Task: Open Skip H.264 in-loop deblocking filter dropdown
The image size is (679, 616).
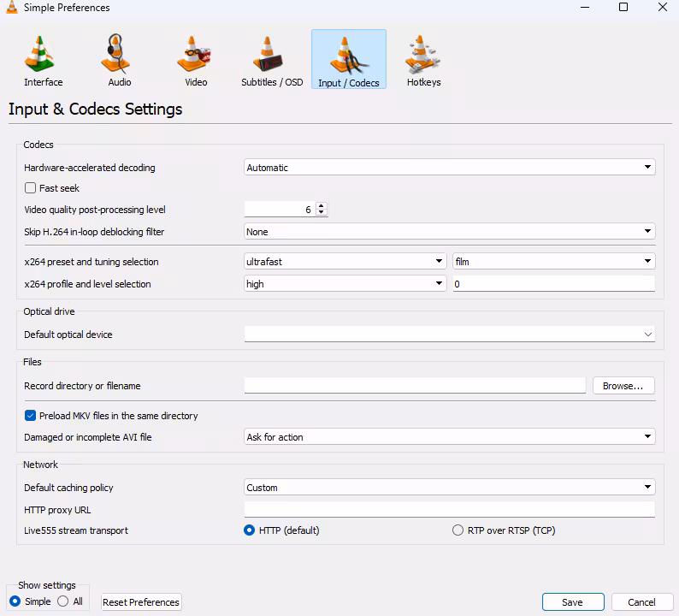Action: [x=450, y=231]
